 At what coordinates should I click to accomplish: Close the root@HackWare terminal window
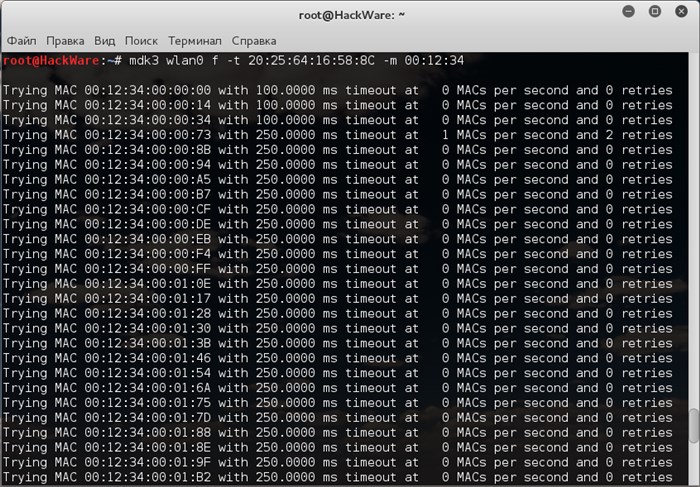681,11
